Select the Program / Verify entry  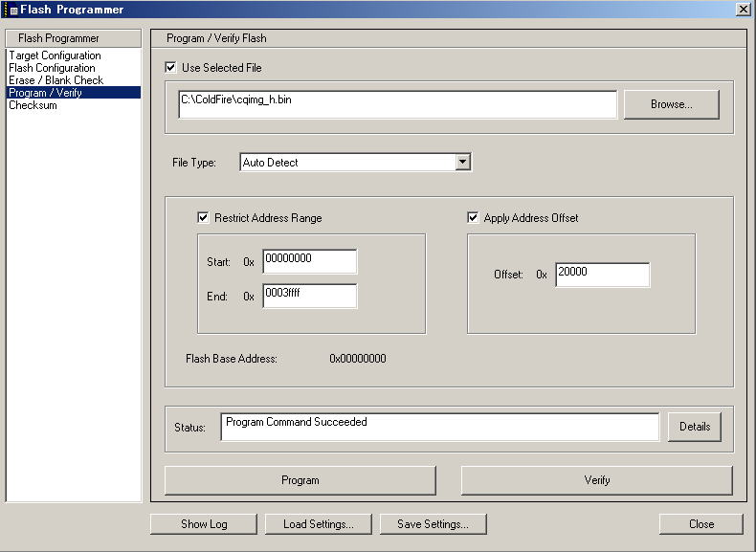coord(45,93)
